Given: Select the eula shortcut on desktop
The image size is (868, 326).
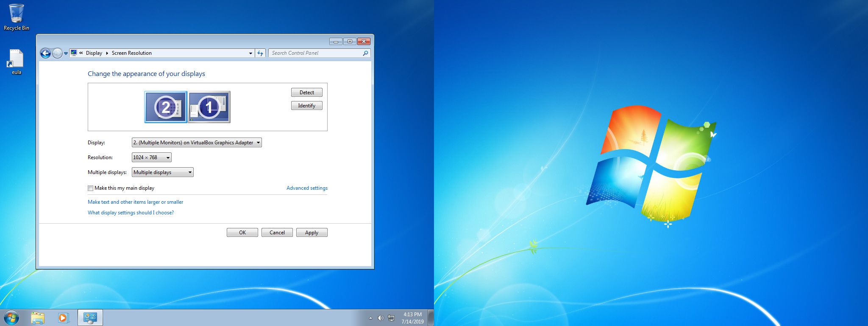Looking at the screenshot, I should pyautogui.click(x=16, y=62).
